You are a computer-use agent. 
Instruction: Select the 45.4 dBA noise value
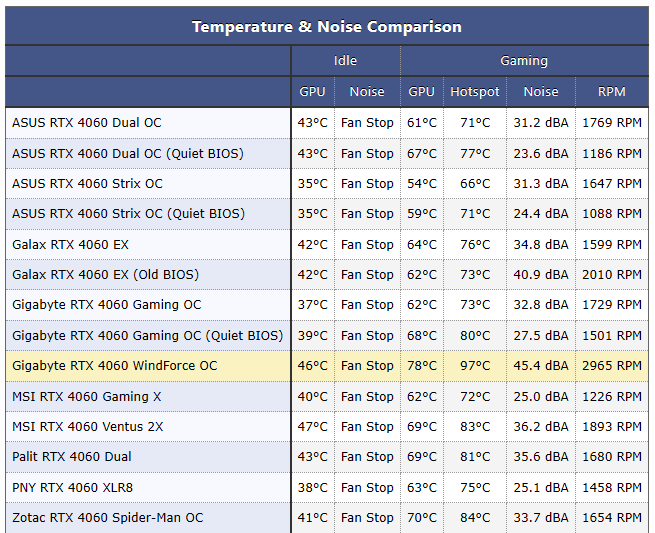pyautogui.click(x=541, y=366)
